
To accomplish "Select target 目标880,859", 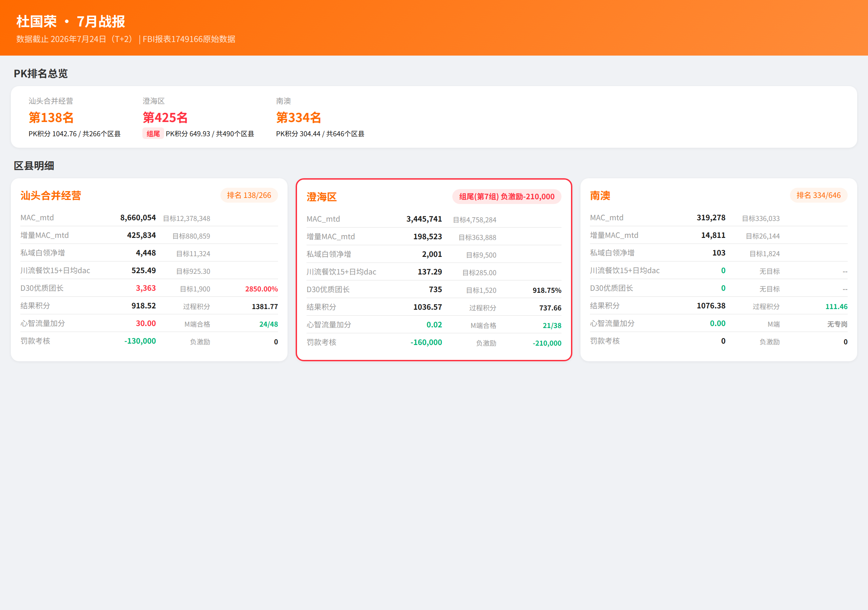I will click(191, 236).
